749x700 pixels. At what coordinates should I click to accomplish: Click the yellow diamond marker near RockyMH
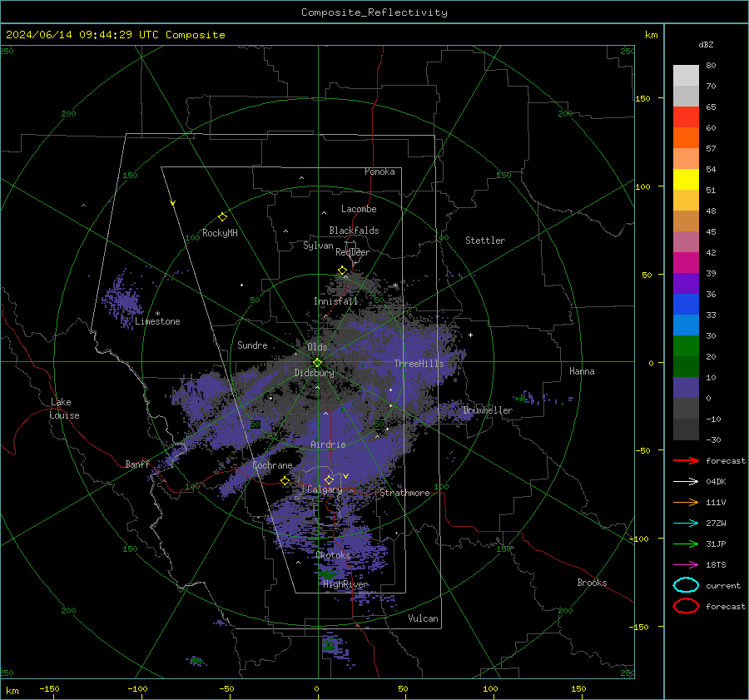222,217
